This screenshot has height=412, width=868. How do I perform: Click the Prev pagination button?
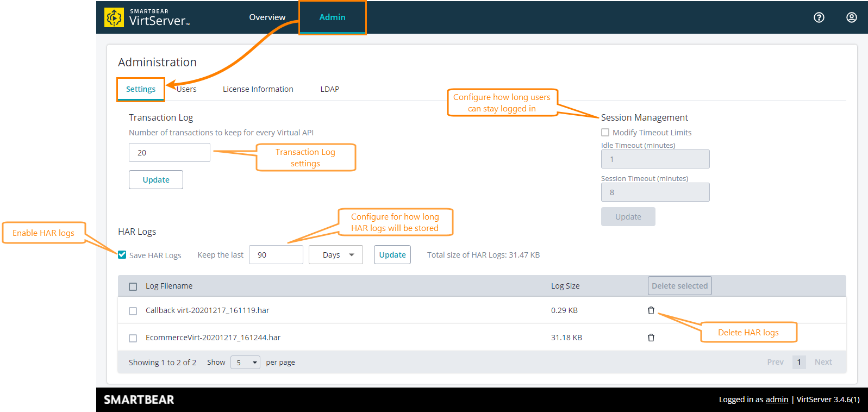776,362
